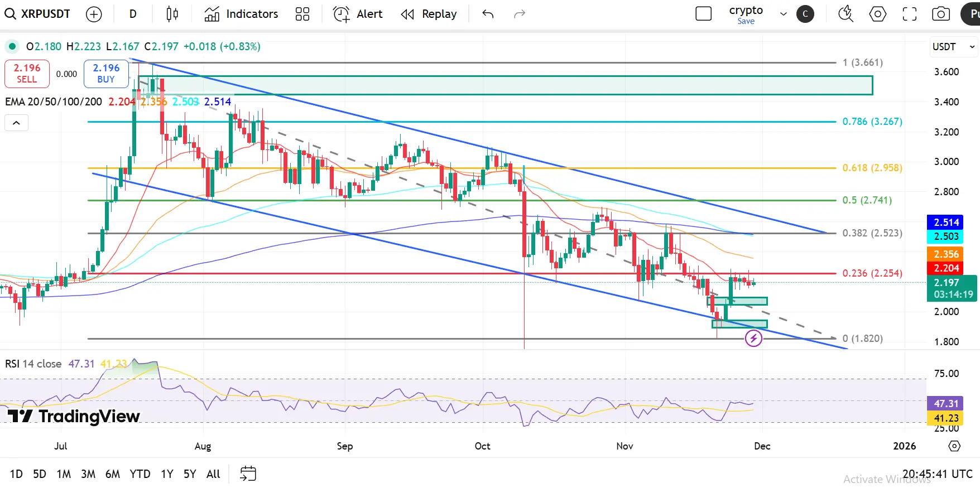Select the 0.236 (2.254) Fibonacci level label
Viewport: 980px width, 488px height.
[872, 273]
